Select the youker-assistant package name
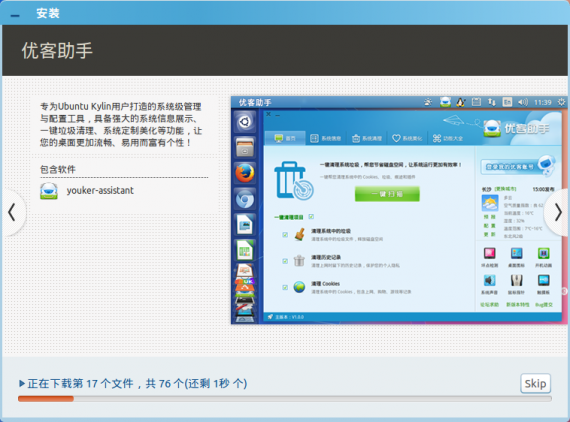 click(100, 190)
